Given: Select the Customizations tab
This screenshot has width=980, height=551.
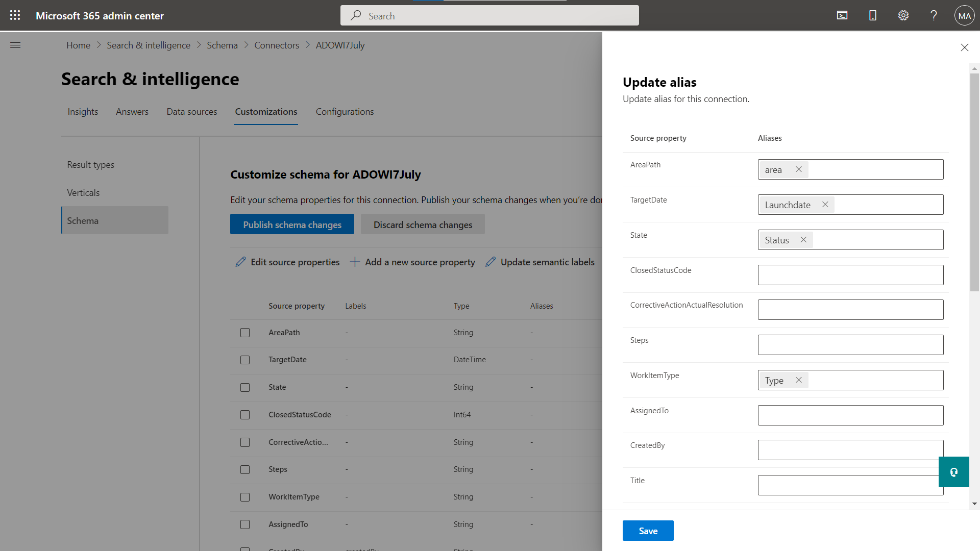Looking at the screenshot, I should point(266,111).
